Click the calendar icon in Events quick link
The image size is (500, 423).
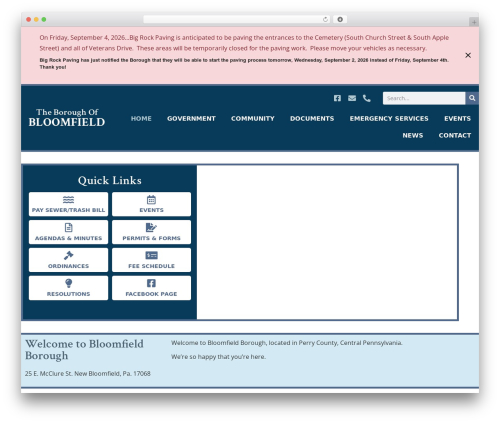pos(151,200)
